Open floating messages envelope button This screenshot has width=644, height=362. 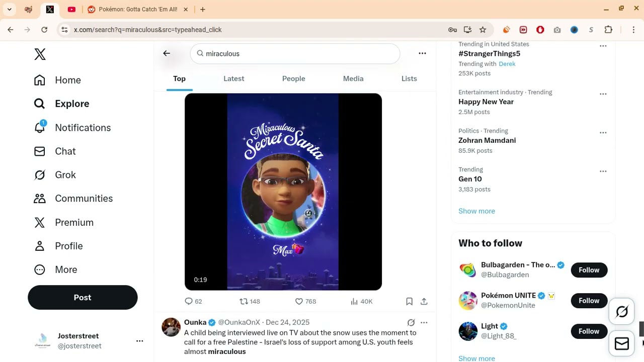coord(622,344)
